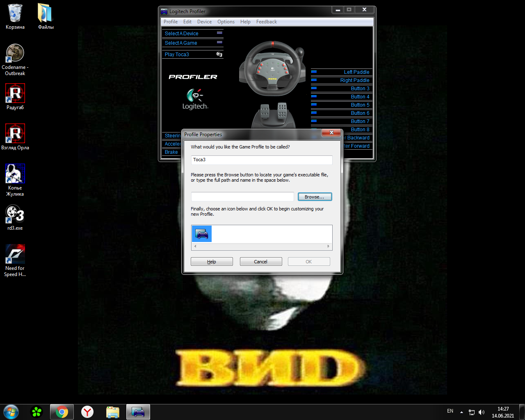
Task: Click the blue icon beside Button 5
Action: coord(314,105)
